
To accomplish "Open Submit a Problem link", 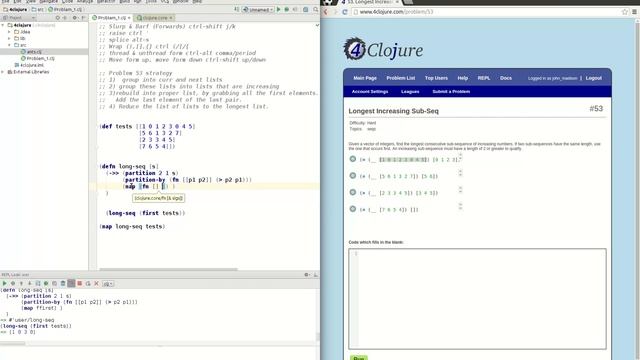I will coord(451,91).
